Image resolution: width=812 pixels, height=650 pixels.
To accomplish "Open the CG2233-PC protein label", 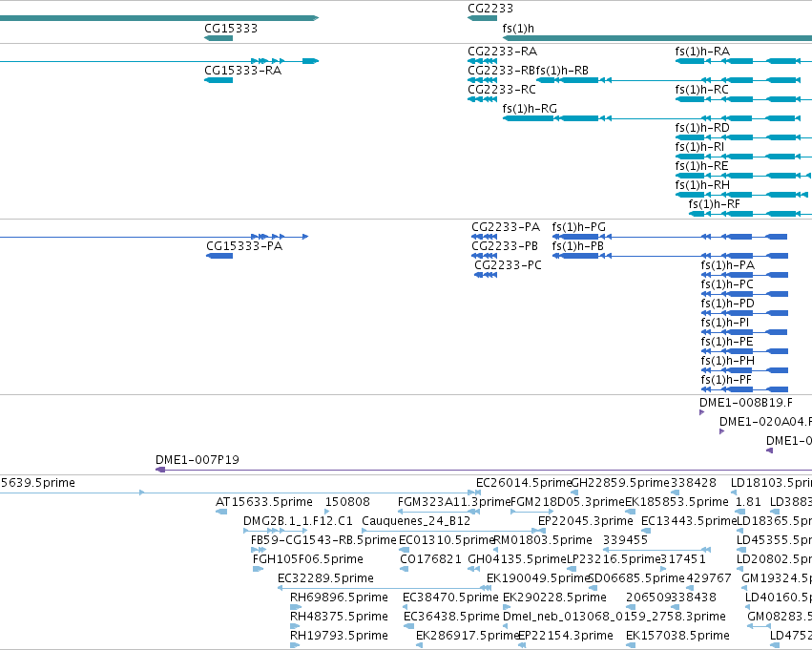I will click(508, 265).
